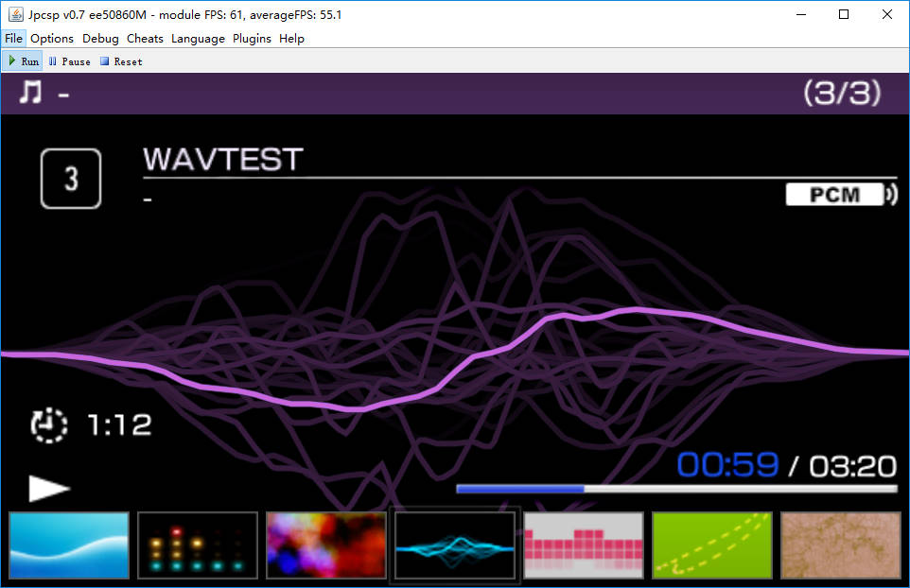Choose the green dashed-line visualizer thumbnail

[x=712, y=545]
